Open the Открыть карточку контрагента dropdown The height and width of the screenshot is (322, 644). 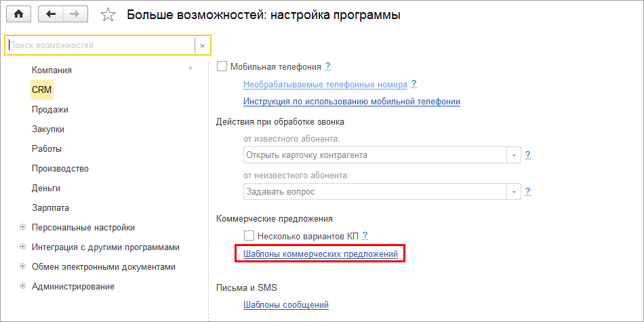[x=513, y=155]
